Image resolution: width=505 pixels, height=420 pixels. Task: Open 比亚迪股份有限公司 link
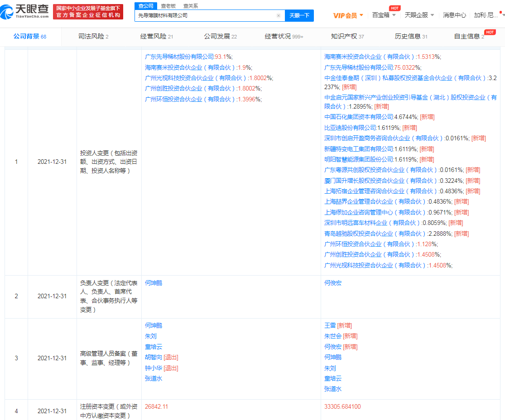350,128
